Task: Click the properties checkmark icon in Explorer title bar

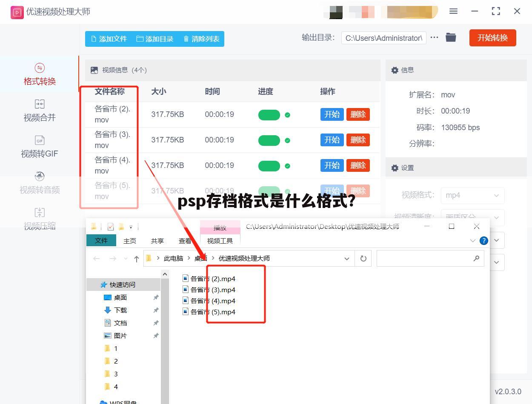Action: coord(111,227)
